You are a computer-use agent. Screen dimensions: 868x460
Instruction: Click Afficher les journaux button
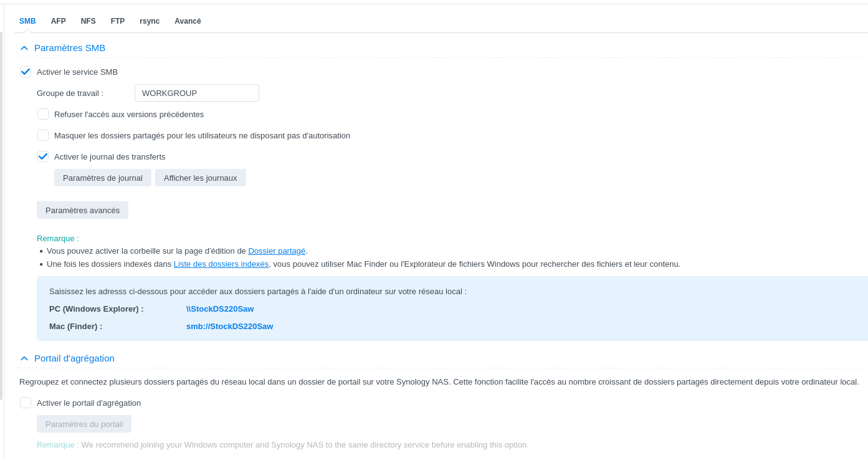pos(201,178)
